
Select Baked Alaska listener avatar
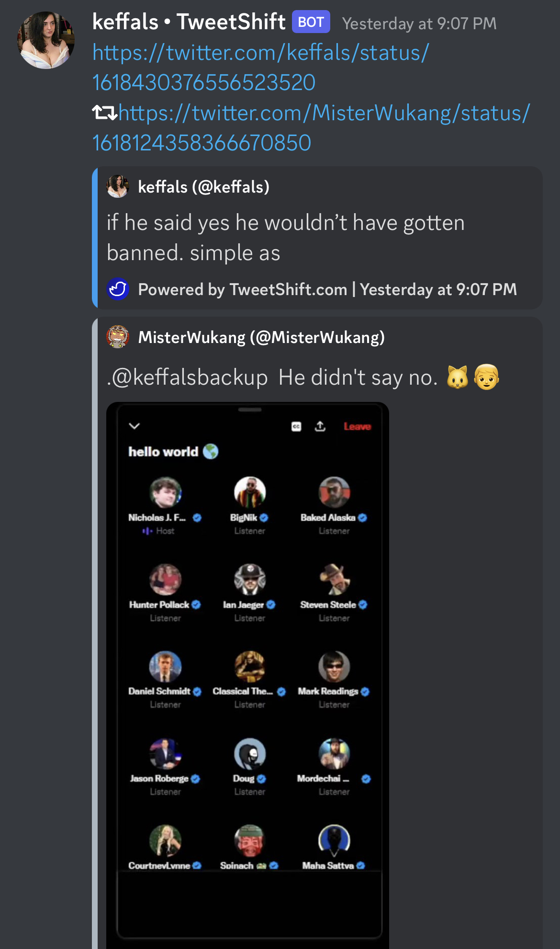334,492
